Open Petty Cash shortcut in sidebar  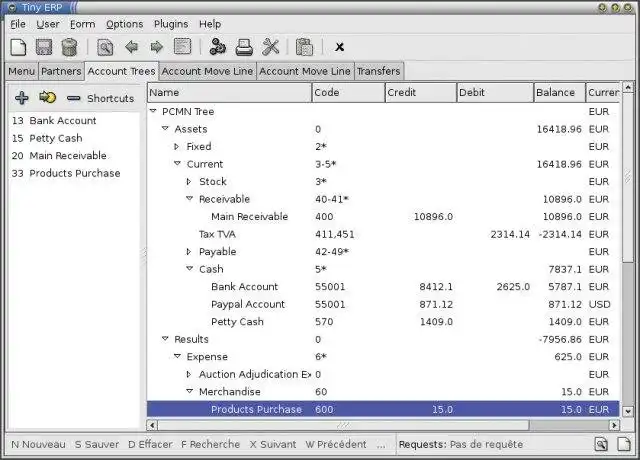(75, 138)
